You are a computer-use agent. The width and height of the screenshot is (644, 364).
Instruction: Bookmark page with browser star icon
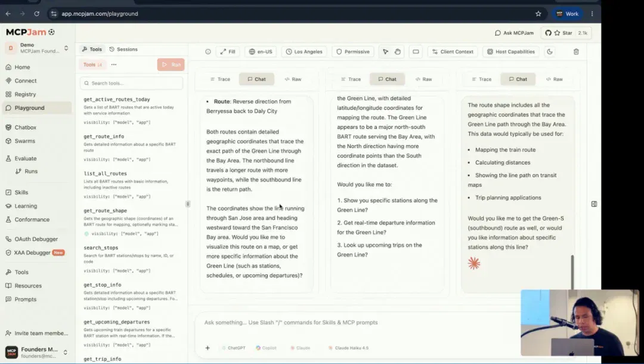pos(538,14)
